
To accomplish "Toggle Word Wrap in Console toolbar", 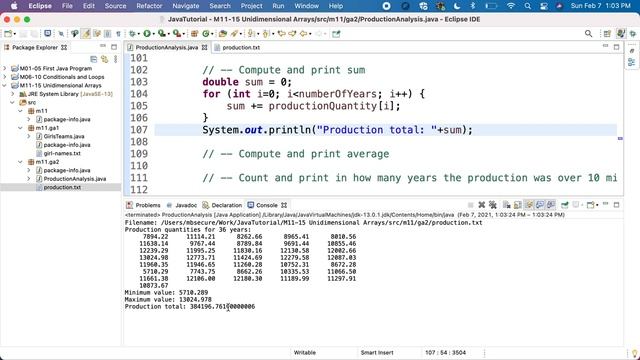I will pyautogui.click(x=529, y=205).
